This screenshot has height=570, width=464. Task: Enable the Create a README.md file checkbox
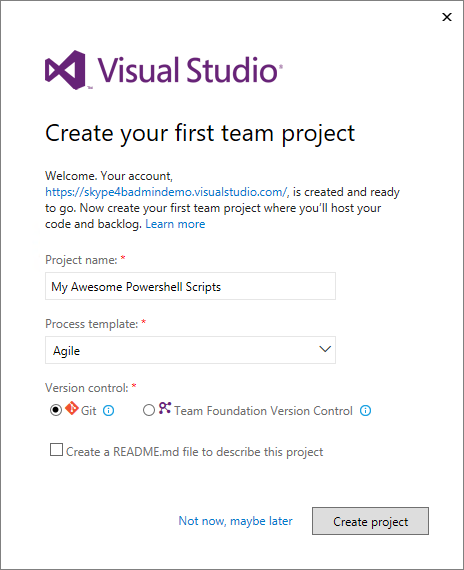tap(56, 450)
